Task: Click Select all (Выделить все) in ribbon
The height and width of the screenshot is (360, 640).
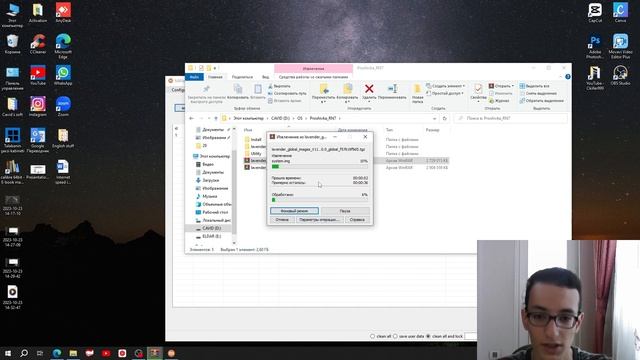Action: click(x=534, y=86)
